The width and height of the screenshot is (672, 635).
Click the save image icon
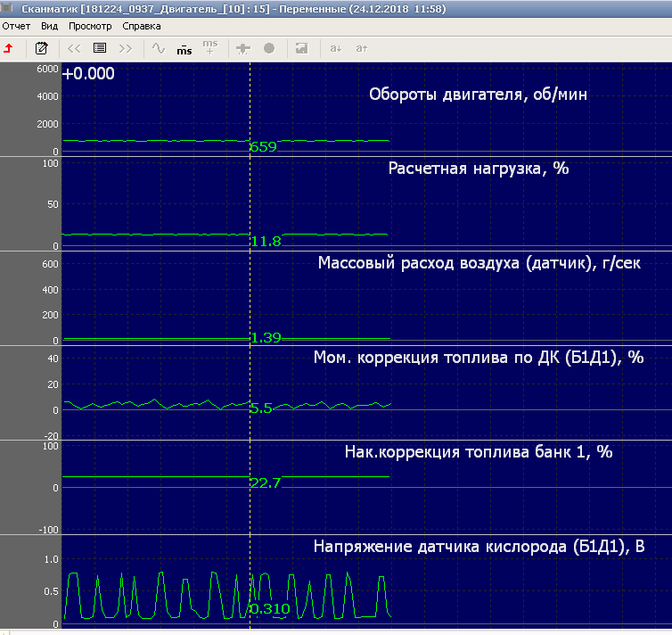(x=301, y=48)
